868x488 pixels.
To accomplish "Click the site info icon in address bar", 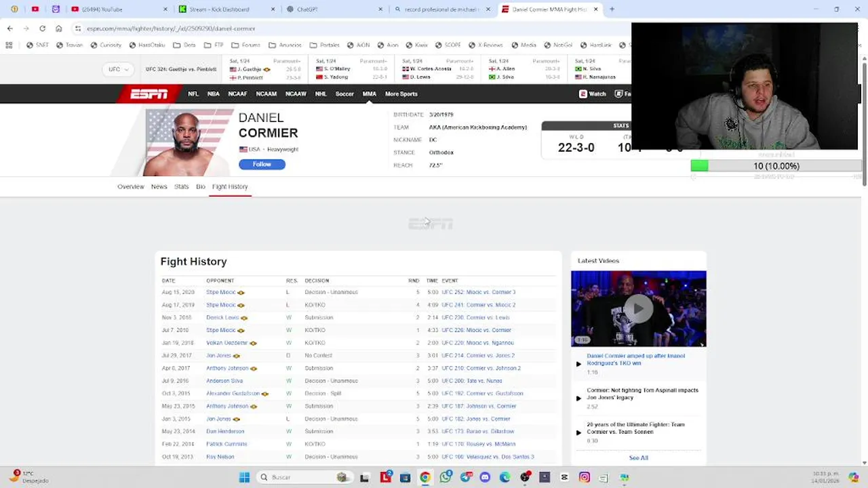I will [78, 28].
